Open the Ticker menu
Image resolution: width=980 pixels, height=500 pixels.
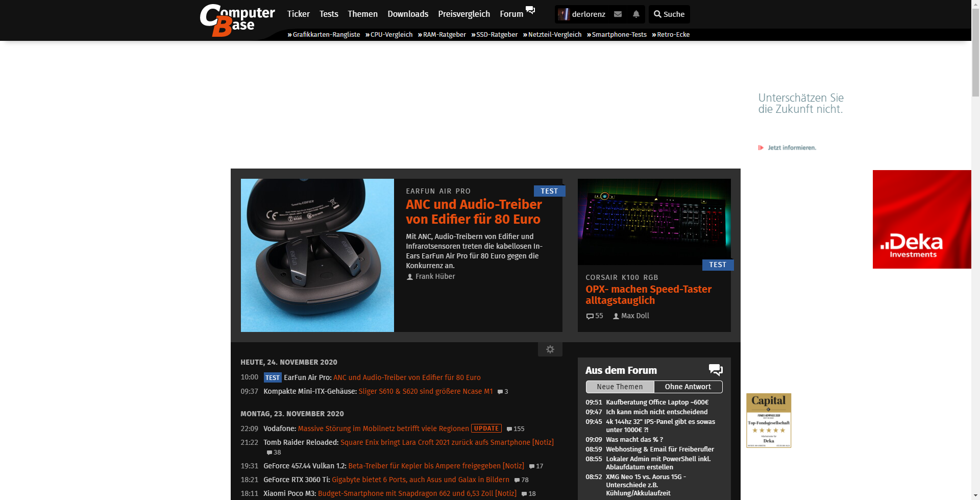[298, 14]
